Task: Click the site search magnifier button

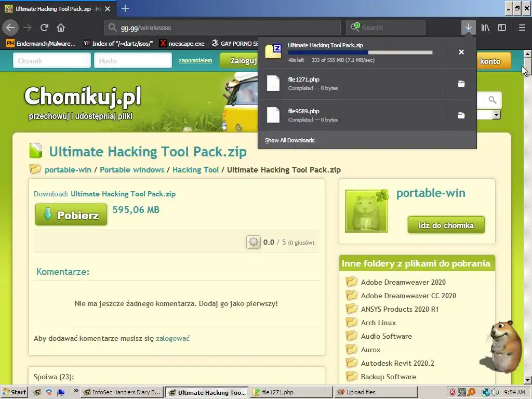Action: pos(493,100)
